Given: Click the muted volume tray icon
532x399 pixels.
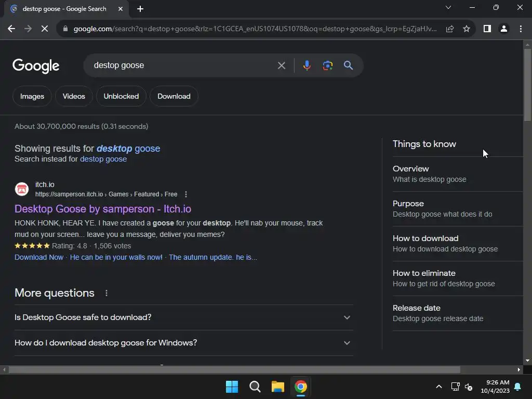Looking at the screenshot, I should click(x=469, y=387).
